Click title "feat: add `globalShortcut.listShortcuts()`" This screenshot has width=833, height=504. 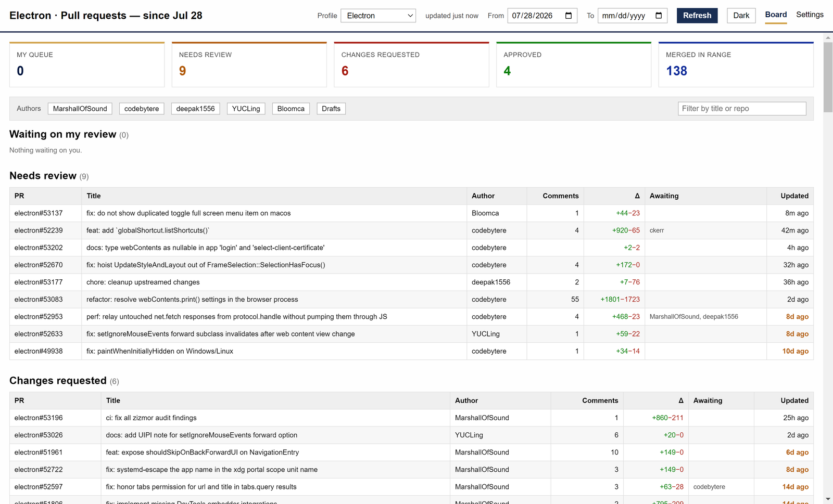(148, 230)
